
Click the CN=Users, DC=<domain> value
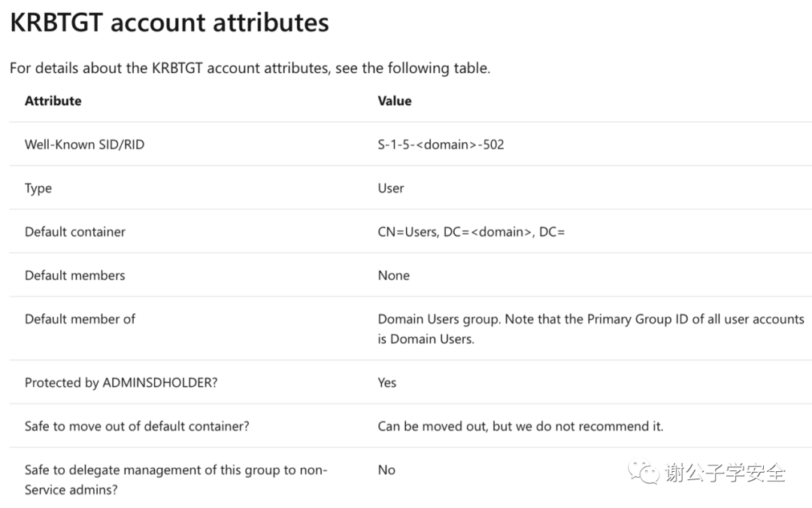click(471, 232)
